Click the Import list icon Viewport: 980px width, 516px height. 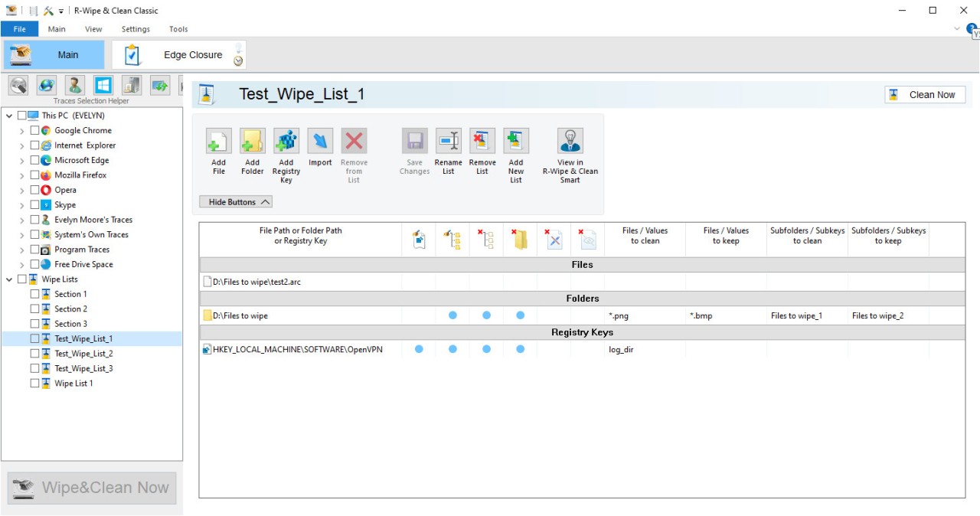pos(320,142)
